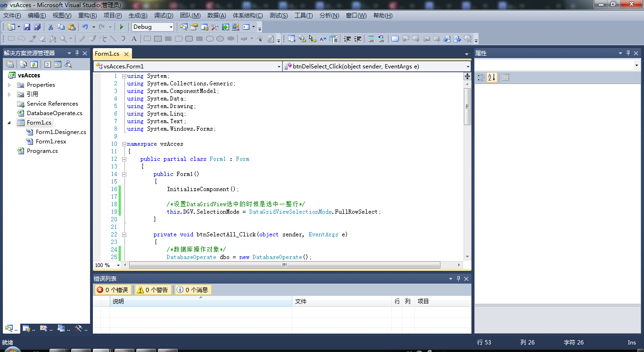Close the Form1.cs editor tab
This screenshot has height=352, width=644.
click(126, 54)
